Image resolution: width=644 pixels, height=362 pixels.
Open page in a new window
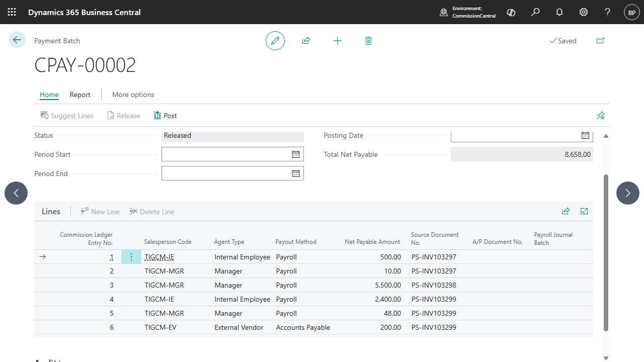[x=600, y=41]
